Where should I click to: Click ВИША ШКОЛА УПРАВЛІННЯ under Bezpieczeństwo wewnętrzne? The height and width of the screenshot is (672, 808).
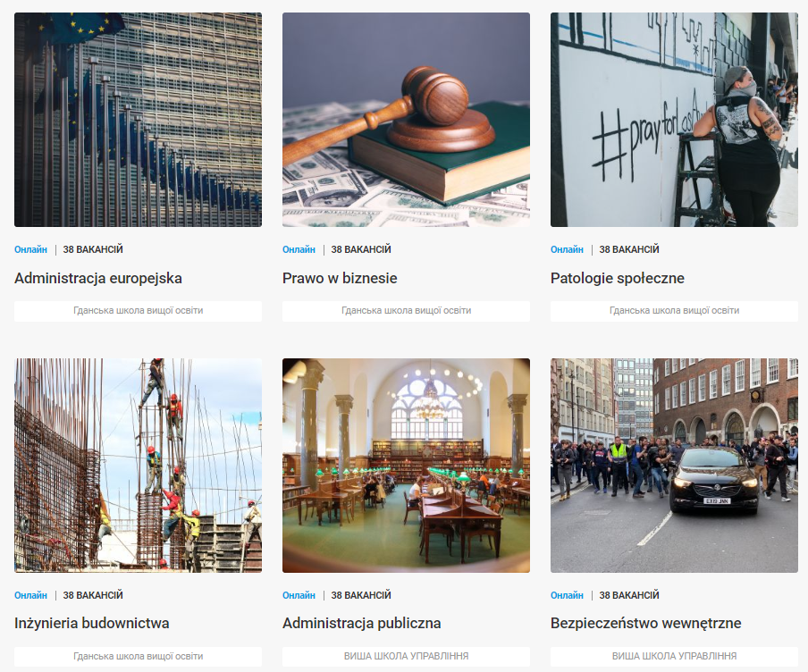coord(674,657)
